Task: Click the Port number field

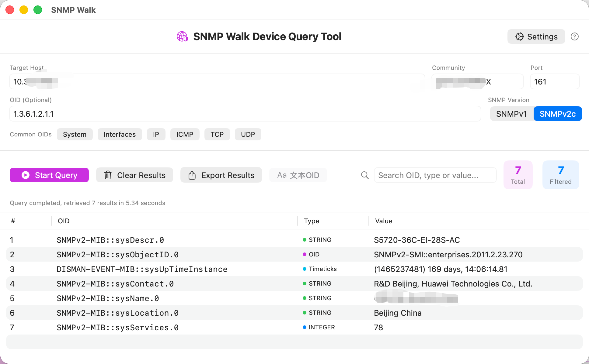Action: point(554,81)
